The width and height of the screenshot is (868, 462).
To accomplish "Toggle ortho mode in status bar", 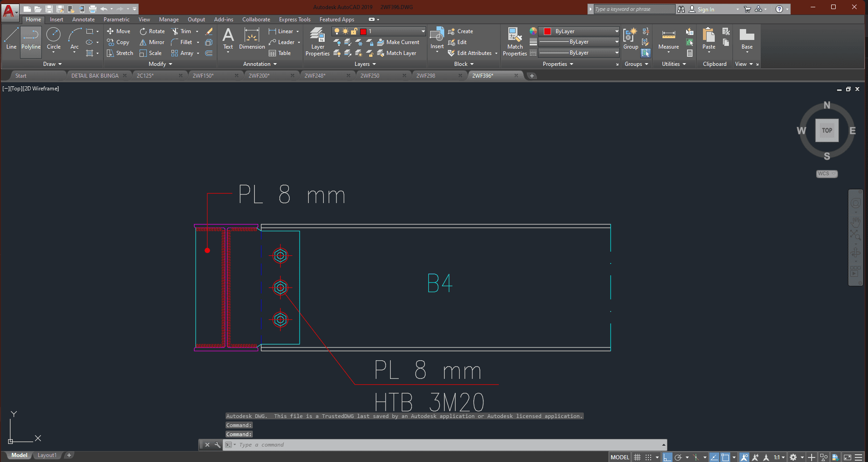I will [x=667, y=457].
